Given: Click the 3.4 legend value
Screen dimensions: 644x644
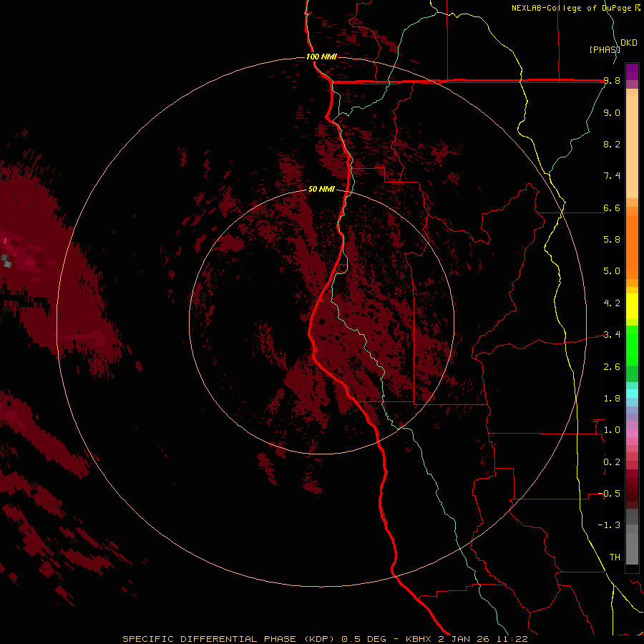Looking at the screenshot, I should [612, 335].
